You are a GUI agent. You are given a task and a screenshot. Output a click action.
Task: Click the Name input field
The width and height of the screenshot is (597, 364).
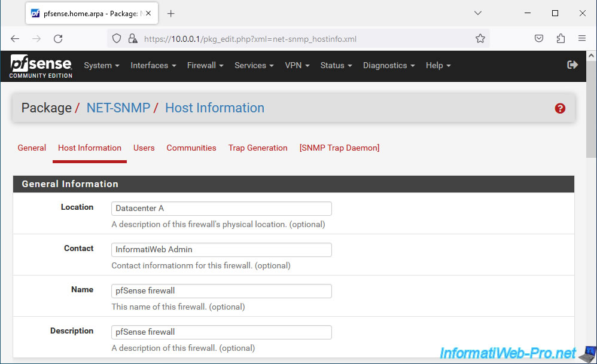[221, 291]
